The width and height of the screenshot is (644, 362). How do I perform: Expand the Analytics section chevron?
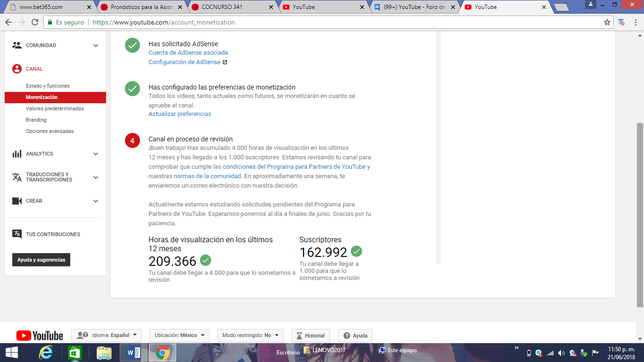tap(96, 154)
